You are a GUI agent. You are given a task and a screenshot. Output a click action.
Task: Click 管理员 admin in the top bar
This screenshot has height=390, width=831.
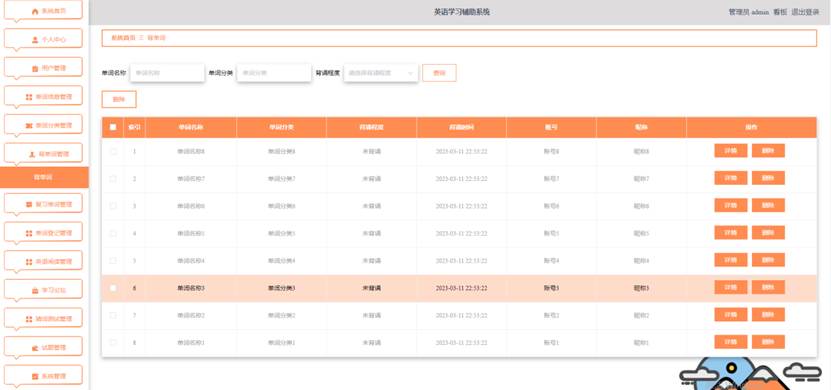click(748, 12)
